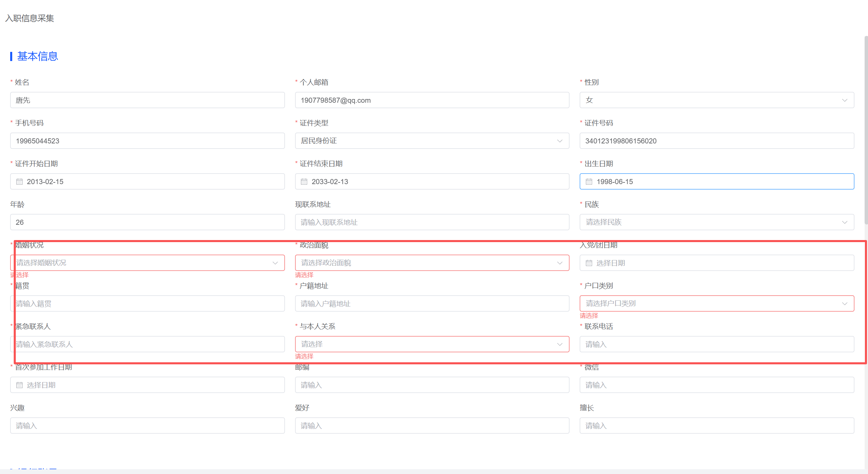Click the 手机号码 input field
This screenshot has width=868, height=474.
(147, 141)
